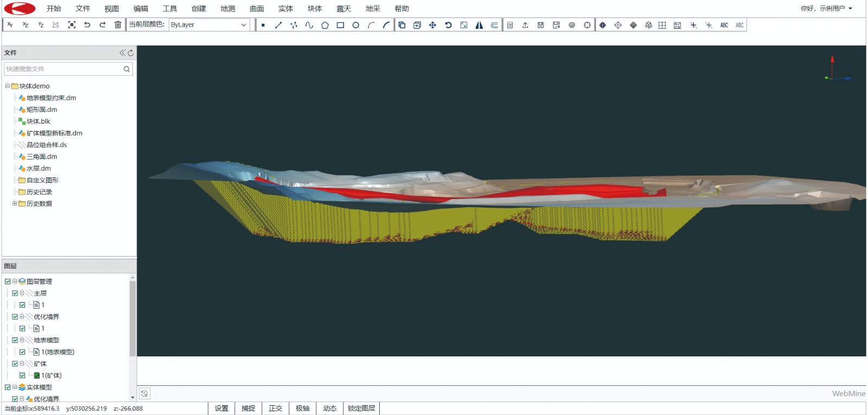Image resolution: width=868 pixels, height=415 pixels.
Task: Click the rotate object icon
Action: [448, 25]
